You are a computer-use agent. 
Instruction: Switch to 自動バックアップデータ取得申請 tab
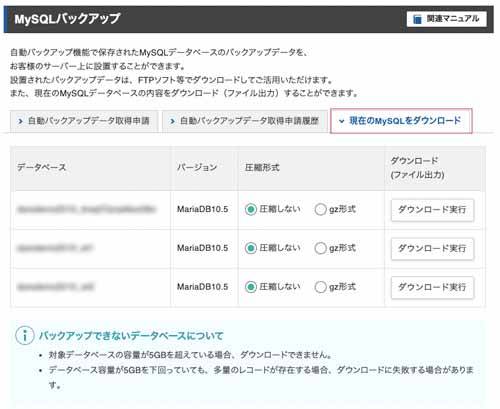pos(84,121)
